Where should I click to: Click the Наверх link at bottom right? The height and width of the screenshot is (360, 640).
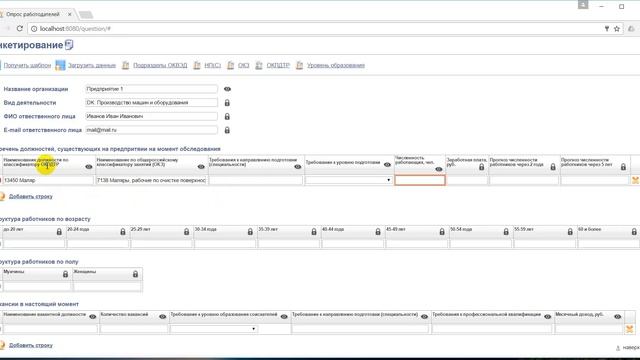point(631,348)
